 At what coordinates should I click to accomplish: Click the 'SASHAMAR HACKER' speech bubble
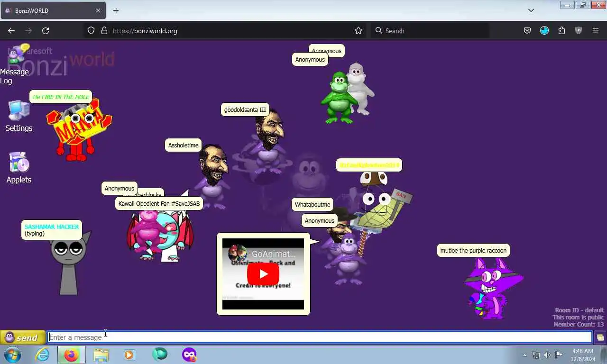(x=52, y=230)
